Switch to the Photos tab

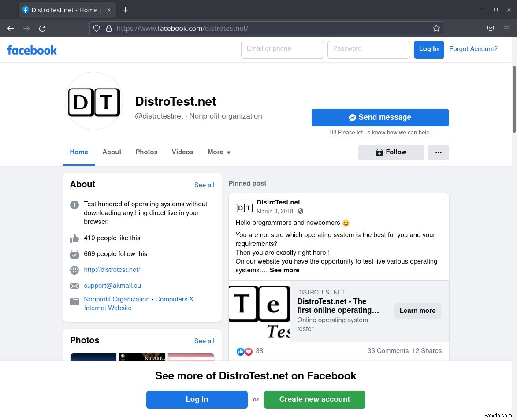146,152
